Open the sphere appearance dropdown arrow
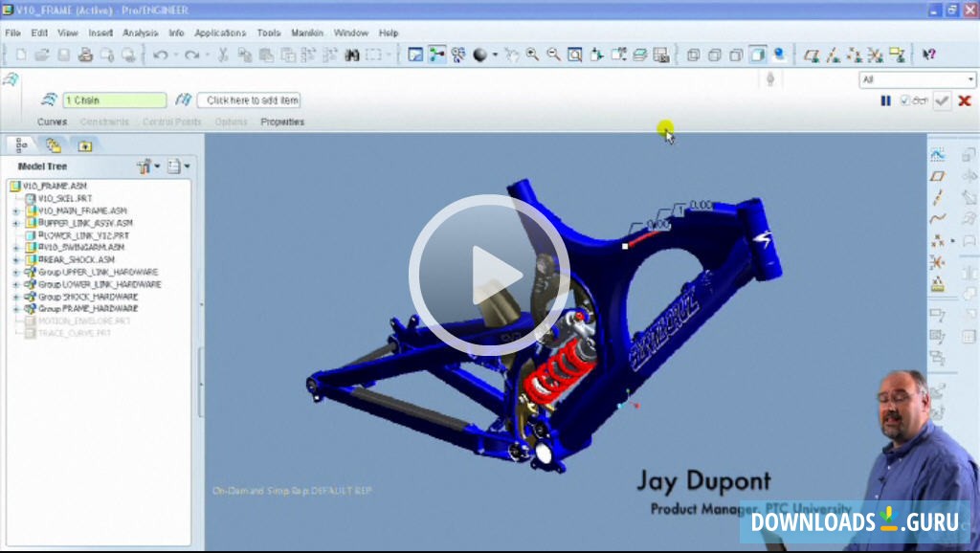The image size is (980, 553). 495,55
